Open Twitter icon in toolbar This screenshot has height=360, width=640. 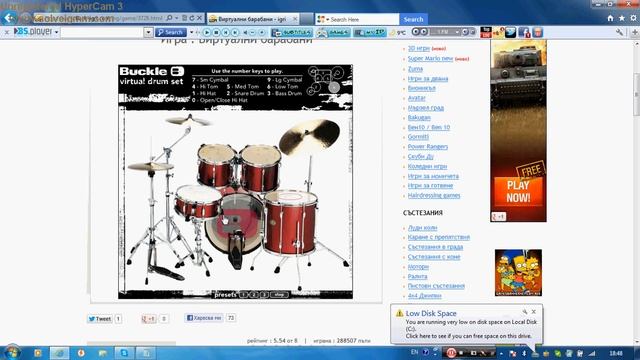511,32
